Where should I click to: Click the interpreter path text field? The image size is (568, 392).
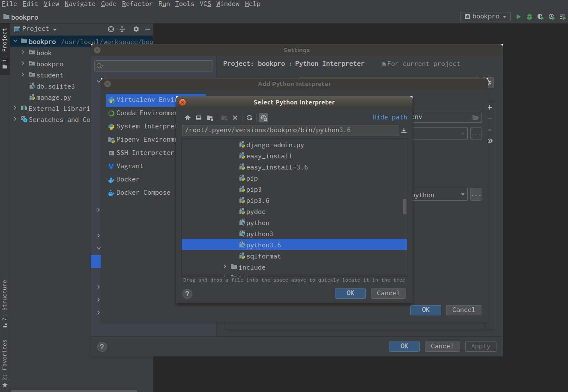290,130
